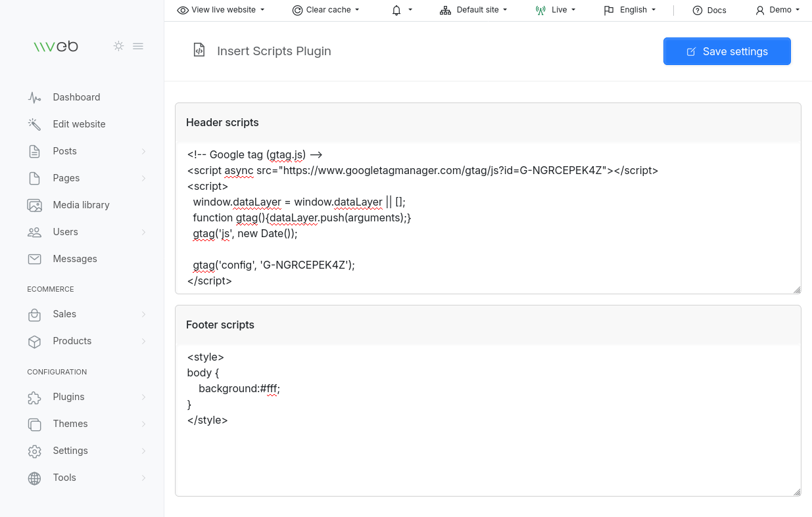Open notifications bell icon
The height and width of the screenshot is (517, 812).
tap(396, 11)
